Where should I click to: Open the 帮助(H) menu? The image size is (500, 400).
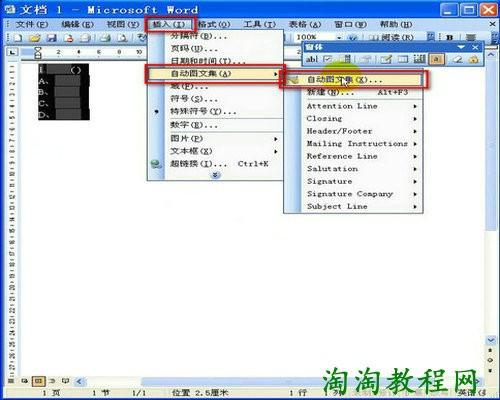click(396, 24)
